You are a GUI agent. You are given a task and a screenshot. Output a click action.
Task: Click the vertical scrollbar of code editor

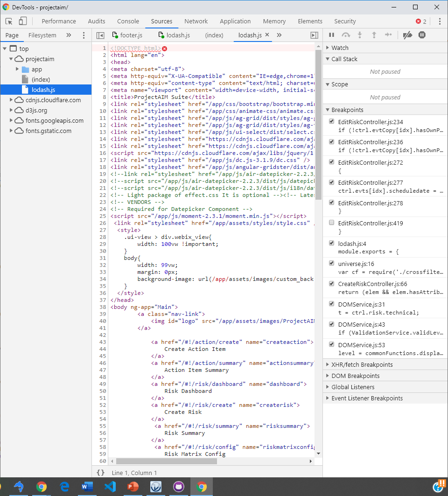click(x=318, y=125)
